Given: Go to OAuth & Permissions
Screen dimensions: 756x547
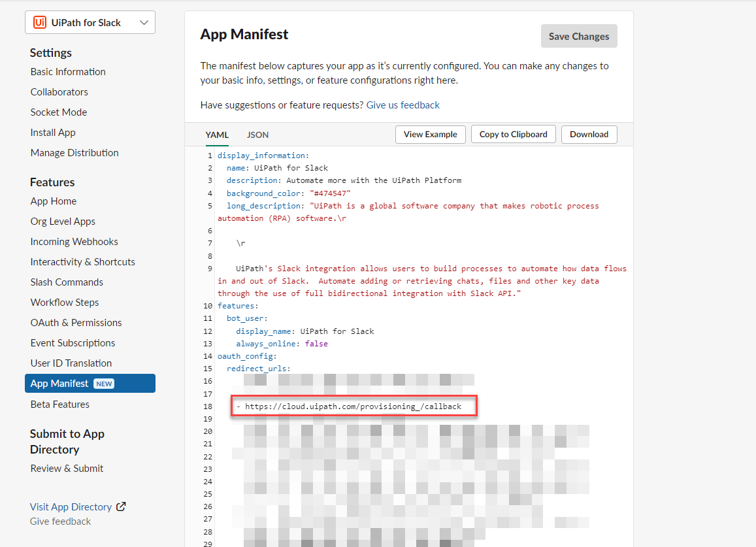Looking at the screenshot, I should click(76, 323).
